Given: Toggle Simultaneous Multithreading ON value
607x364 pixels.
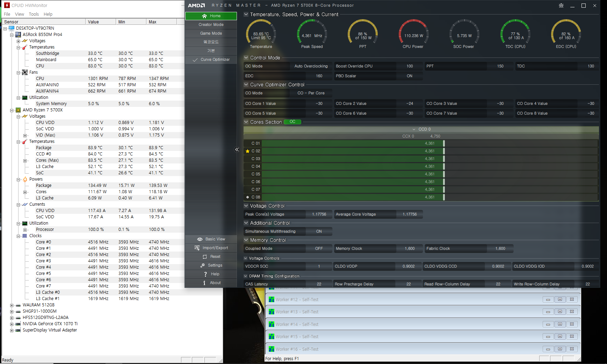Looking at the screenshot, I should (x=319, y=232).
